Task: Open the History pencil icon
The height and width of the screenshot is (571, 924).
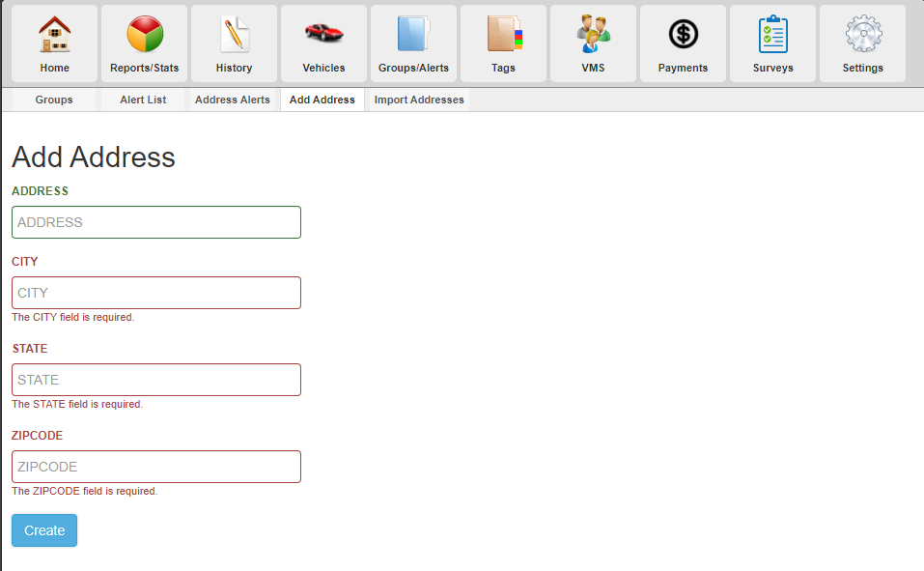Action: (235, 34)
